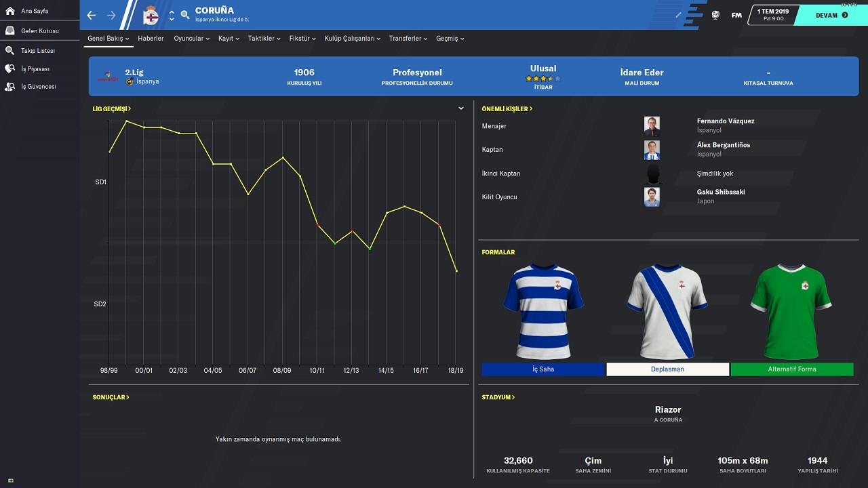Image resolution: width=868 pixels, height=488 pixels.
Task: Expand Lig Geçmişi panel chevron
Action: coord(461,108)
